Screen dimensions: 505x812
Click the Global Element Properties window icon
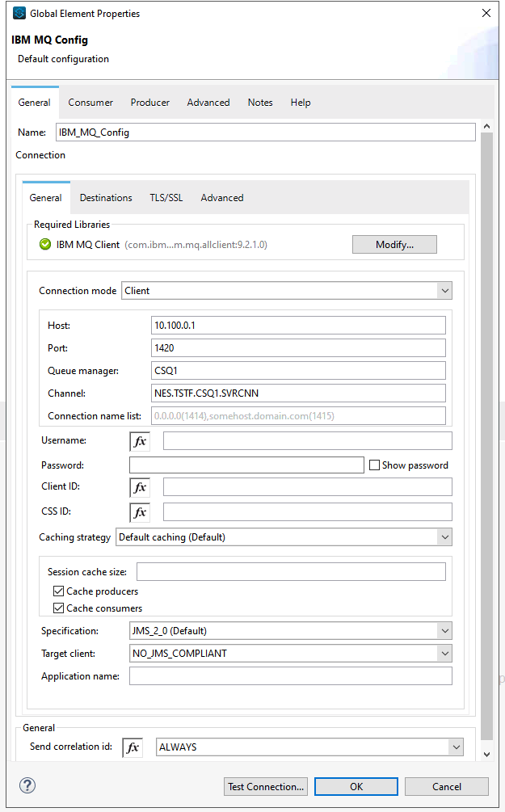[x=19, y=13]
